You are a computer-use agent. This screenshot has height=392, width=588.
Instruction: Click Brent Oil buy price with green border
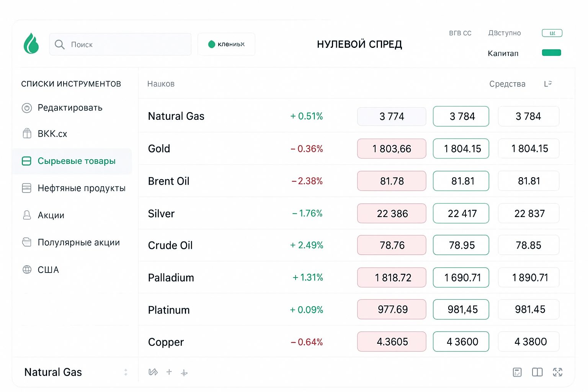(x=461, y=181)
